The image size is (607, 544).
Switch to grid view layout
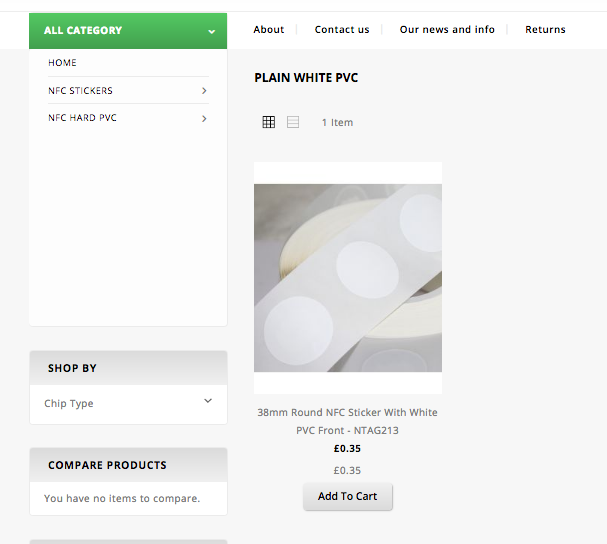pos(268,122)
